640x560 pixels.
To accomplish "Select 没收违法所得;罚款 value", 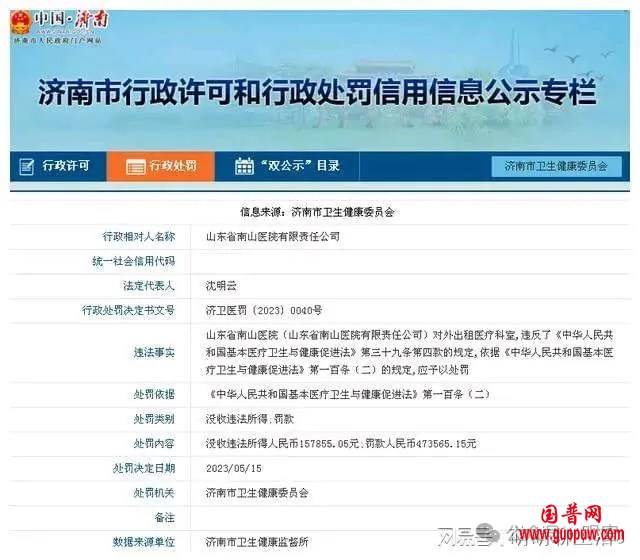I will click(250, 419).
